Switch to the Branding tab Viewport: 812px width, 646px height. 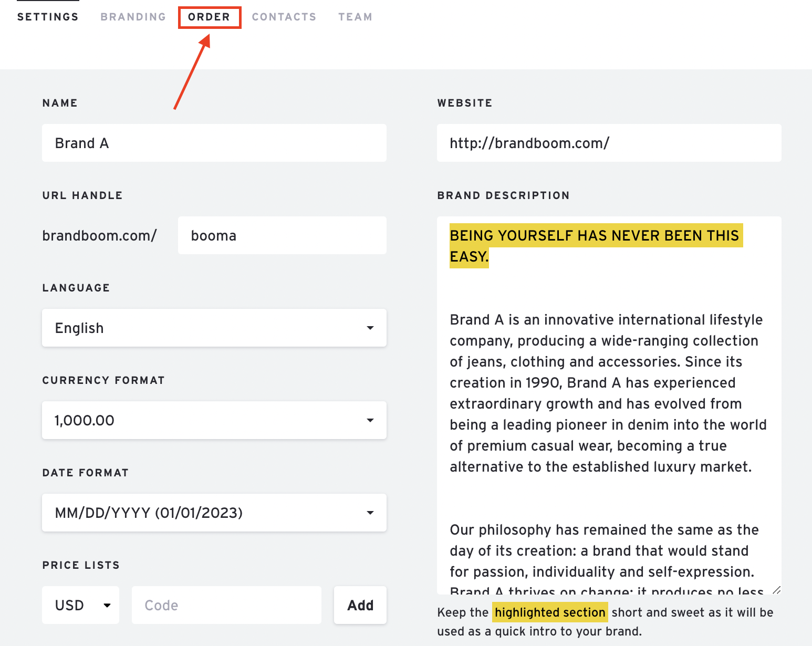point(133,17)
